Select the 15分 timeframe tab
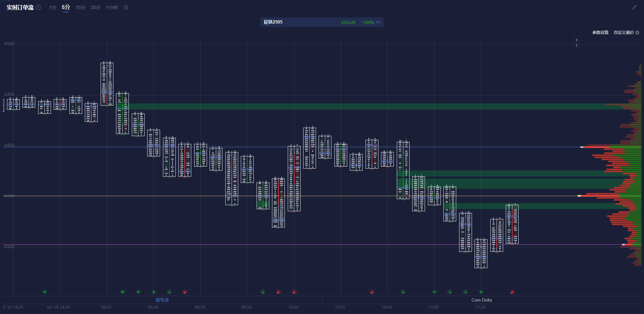The width and height of the screenshot is (644, 314). [x=80, y=7]
